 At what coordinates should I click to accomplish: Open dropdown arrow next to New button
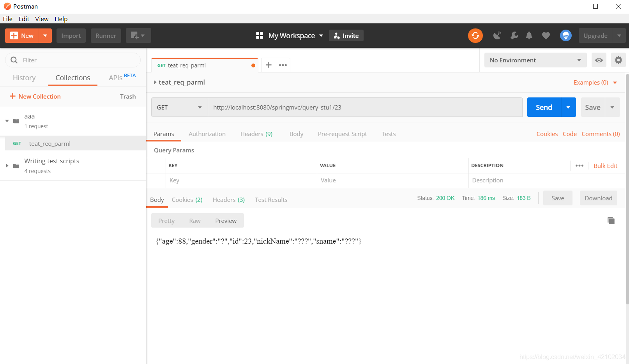click(x=45, y=35)
